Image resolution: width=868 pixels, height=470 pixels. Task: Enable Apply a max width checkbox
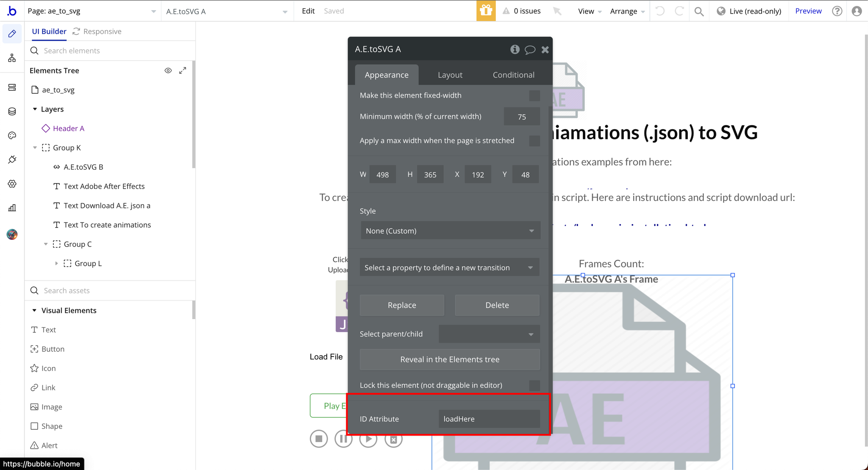tap(534, 141)
